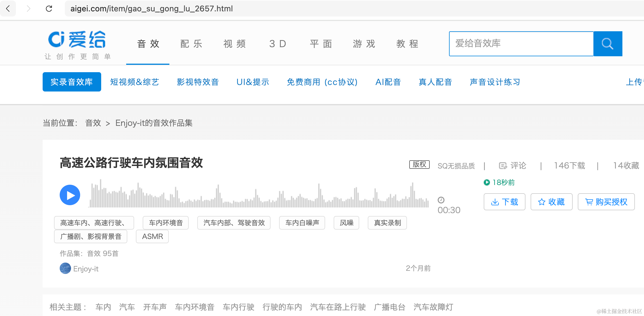
Task: Click the 评论 comment icon
Action: 503,166
